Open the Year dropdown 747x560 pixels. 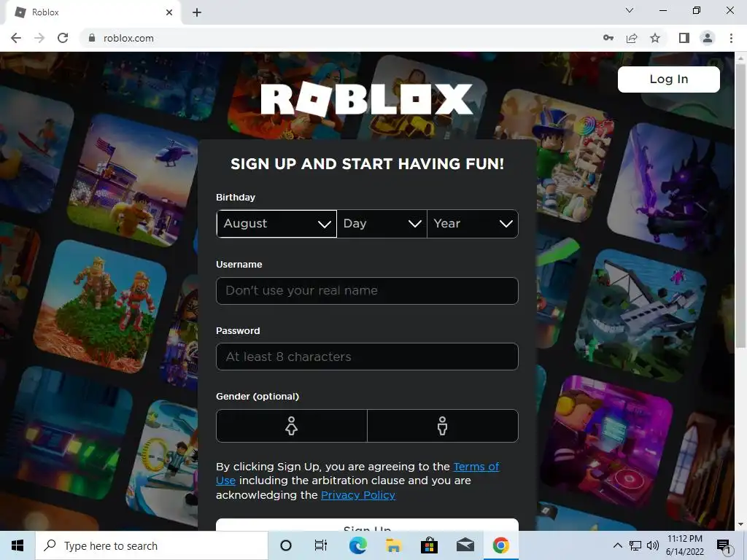(473, 224)
